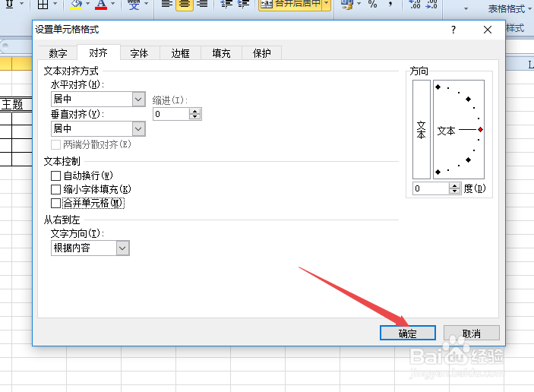Enable 自动换行 wrap text checkbox
The width and height of the screenshot is (534, 392).
point(56,175)
